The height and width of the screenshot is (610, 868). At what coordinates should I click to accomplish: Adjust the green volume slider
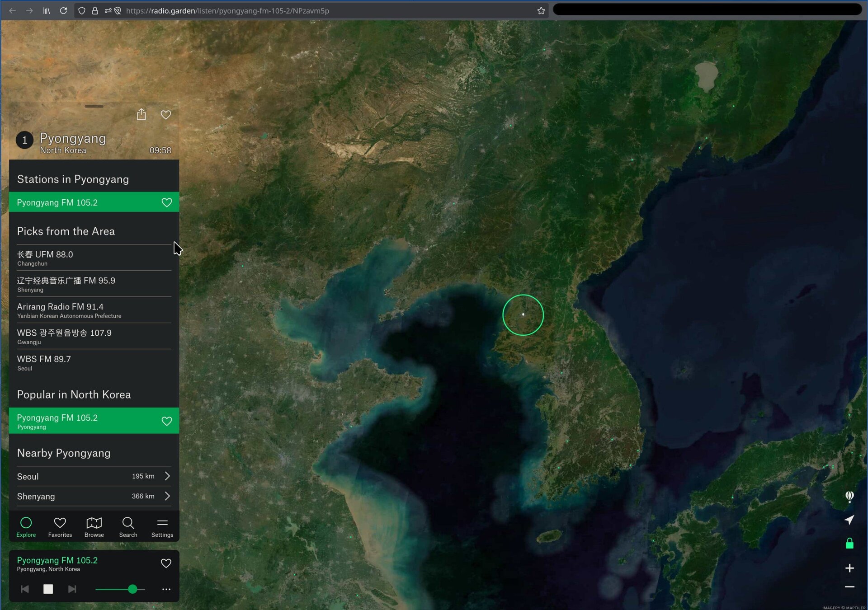pyautogui.click(x=132, y=589)
